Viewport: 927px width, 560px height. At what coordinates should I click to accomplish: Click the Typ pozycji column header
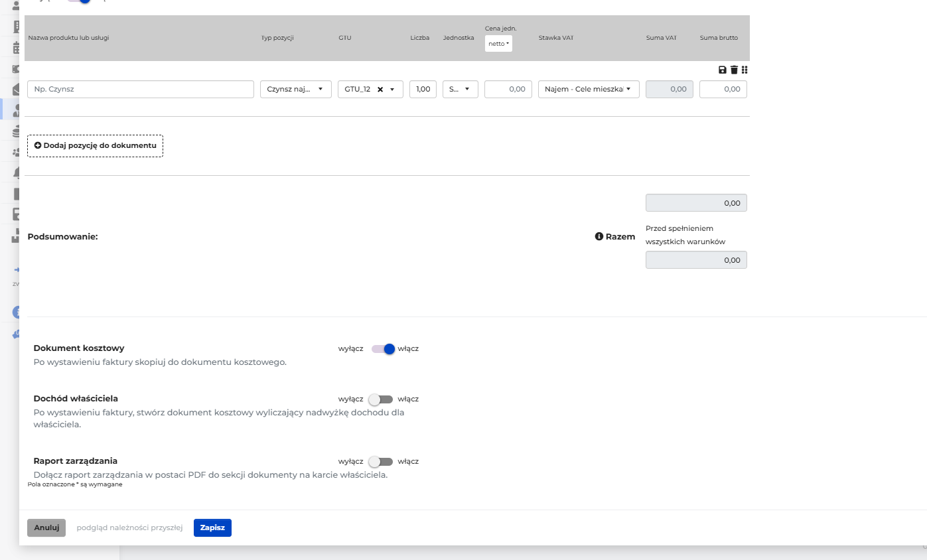pos(277,38)
